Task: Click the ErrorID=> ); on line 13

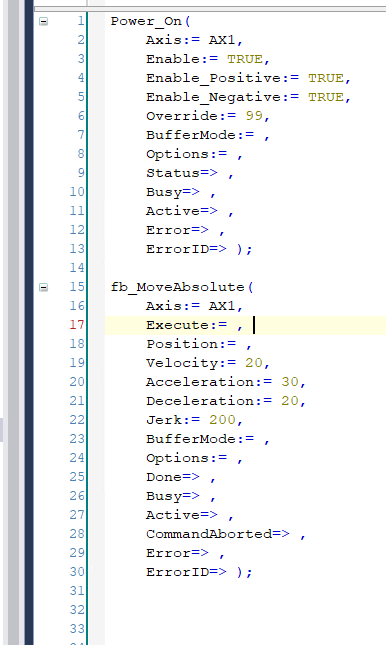Action: tap(199, 248)
